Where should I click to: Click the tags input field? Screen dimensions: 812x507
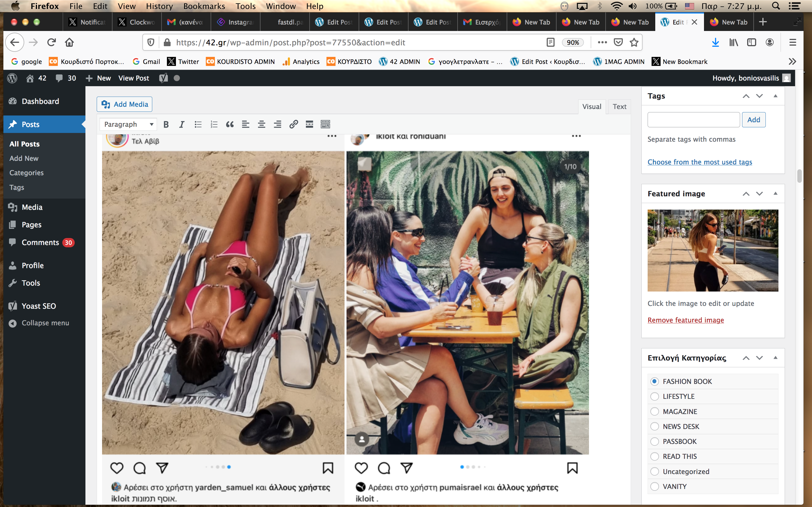[693, 120]
